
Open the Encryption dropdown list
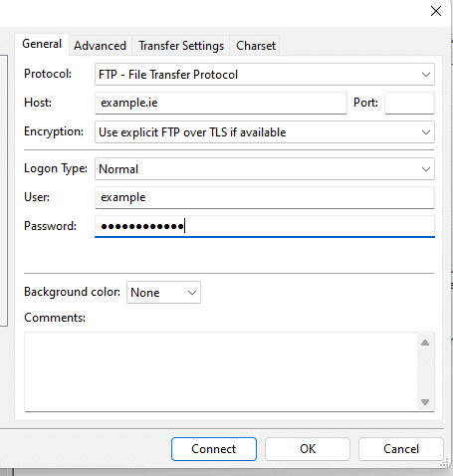(265, 132)
